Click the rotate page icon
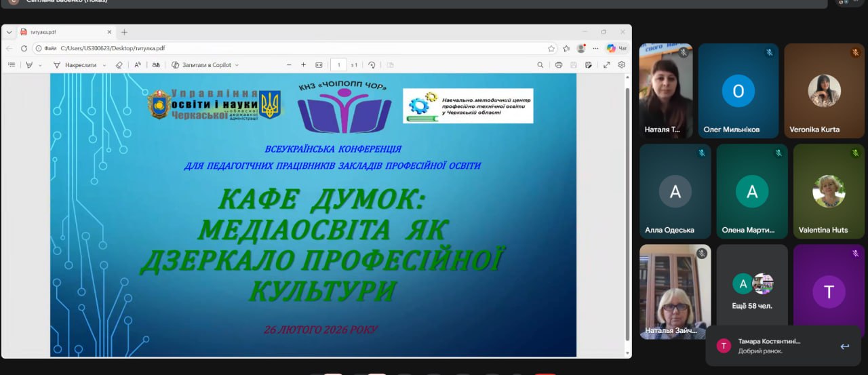 pyautogui.click(x=372, y=65)
